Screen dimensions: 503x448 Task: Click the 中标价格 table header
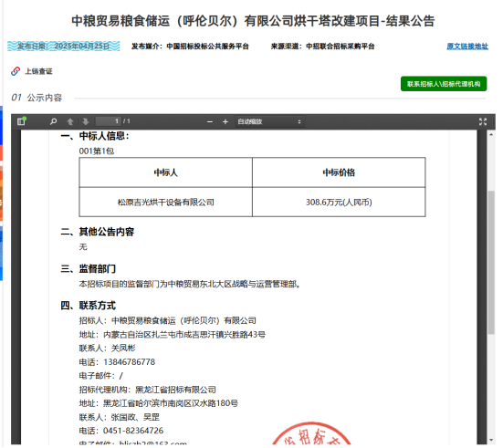339,172
